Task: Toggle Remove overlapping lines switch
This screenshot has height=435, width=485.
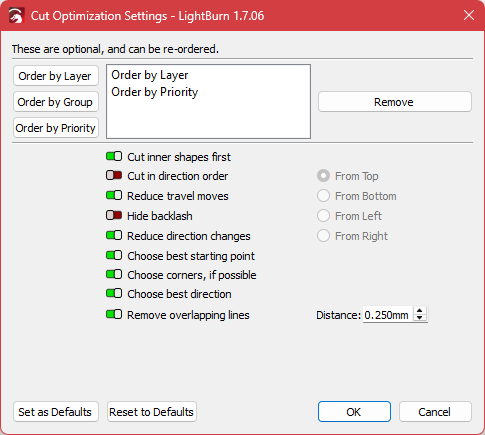Action: click(114, 314)
